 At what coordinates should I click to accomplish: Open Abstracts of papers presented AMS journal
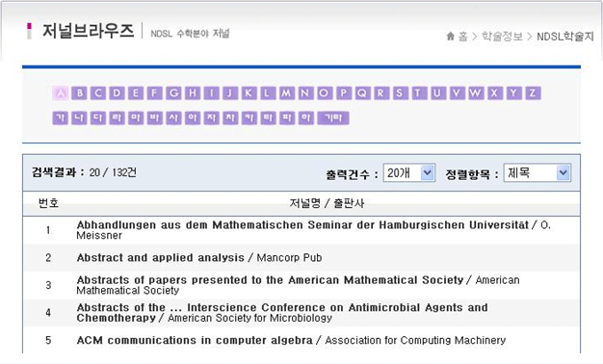270,280
